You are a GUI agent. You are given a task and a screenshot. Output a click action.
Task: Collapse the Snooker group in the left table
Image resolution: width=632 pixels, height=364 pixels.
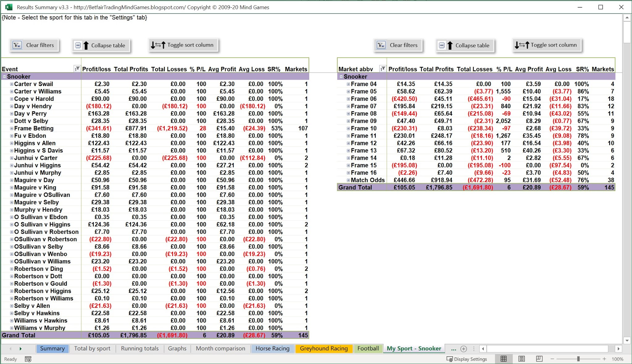tap(4, 76)
